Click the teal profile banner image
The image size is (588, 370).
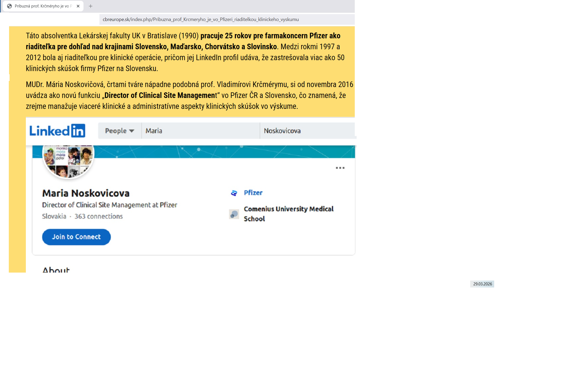pos(213,152)
